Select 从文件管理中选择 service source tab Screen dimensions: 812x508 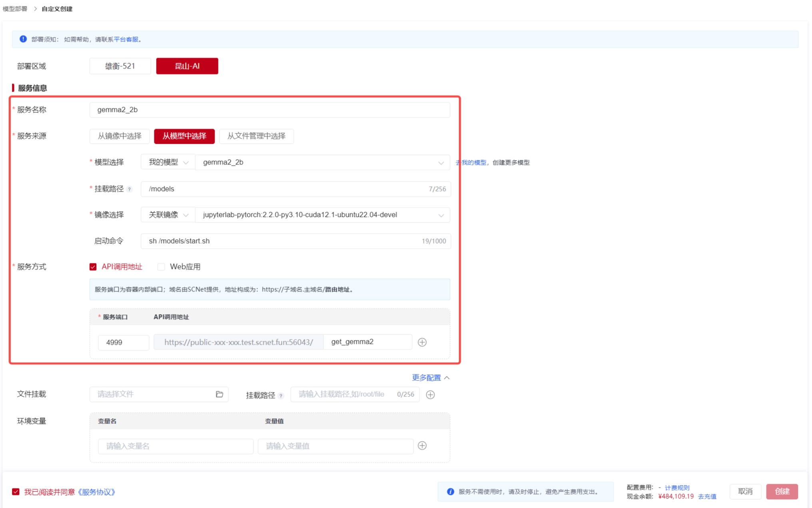click(x=256, y=136)
